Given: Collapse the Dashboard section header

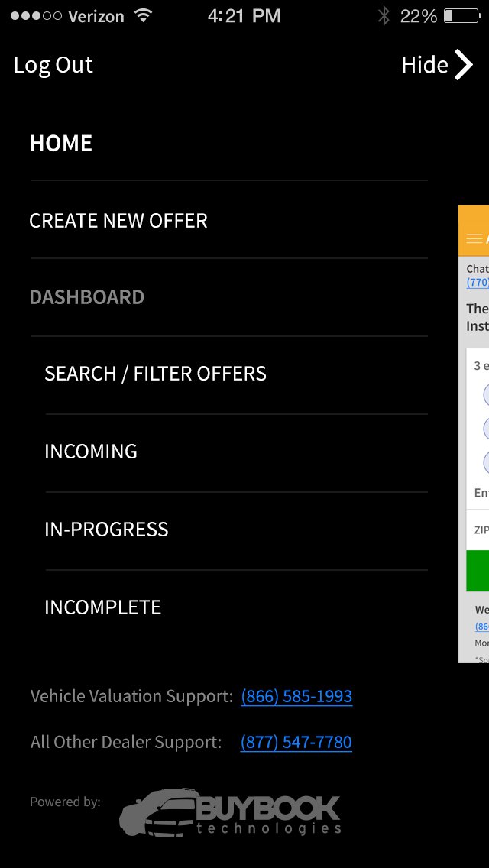Looking at the screenshot, I should [87, 297].
